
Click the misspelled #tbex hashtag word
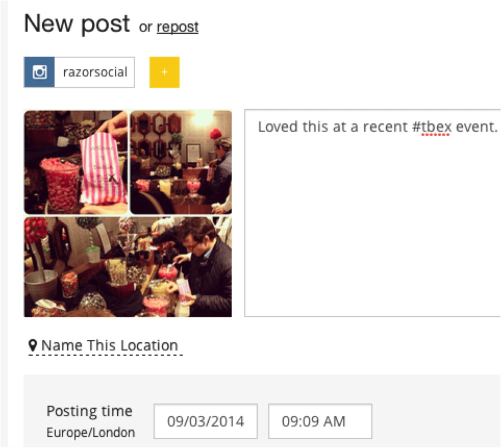coord(431,127)
